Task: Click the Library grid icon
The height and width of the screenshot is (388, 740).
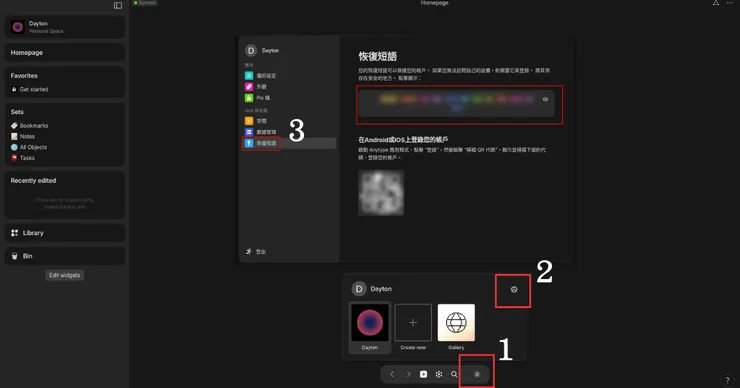Action: (15, 233)
